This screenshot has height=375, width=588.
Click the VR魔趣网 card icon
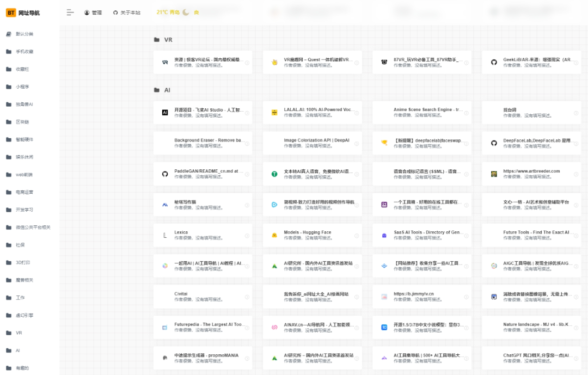coord(274,62)
